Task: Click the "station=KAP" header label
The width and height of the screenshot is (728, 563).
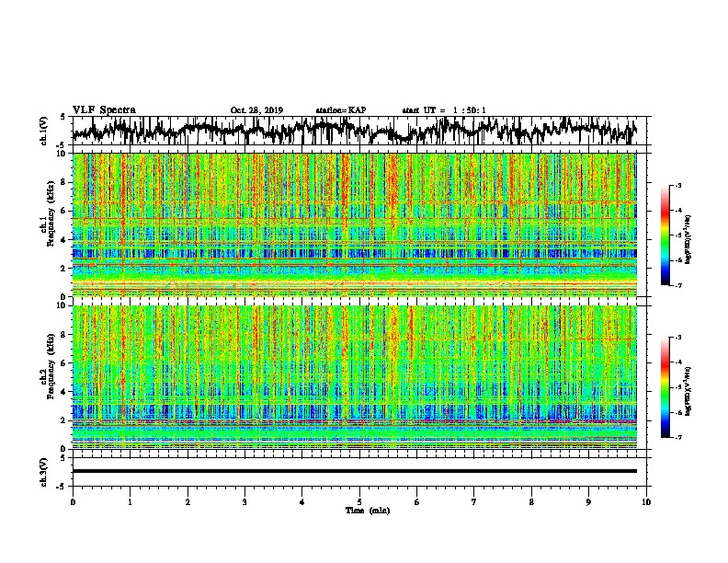Action: click(x=341, y=110)
